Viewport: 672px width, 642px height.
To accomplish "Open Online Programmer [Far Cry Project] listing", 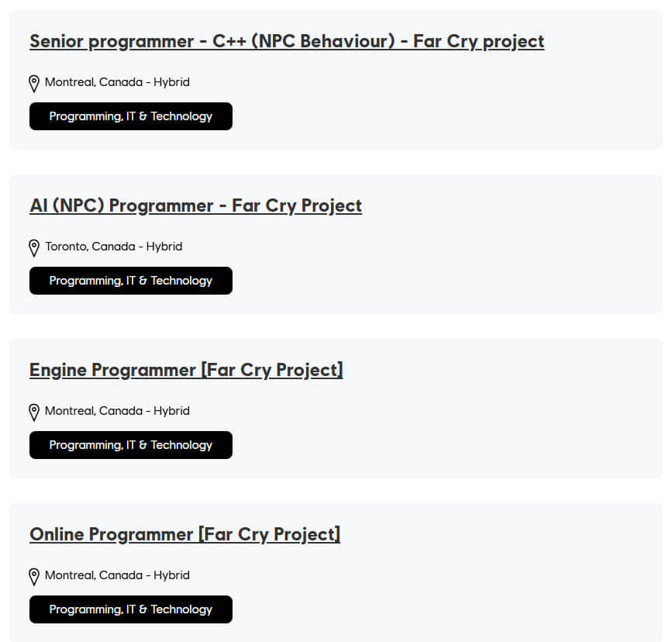I will point(184,534).
